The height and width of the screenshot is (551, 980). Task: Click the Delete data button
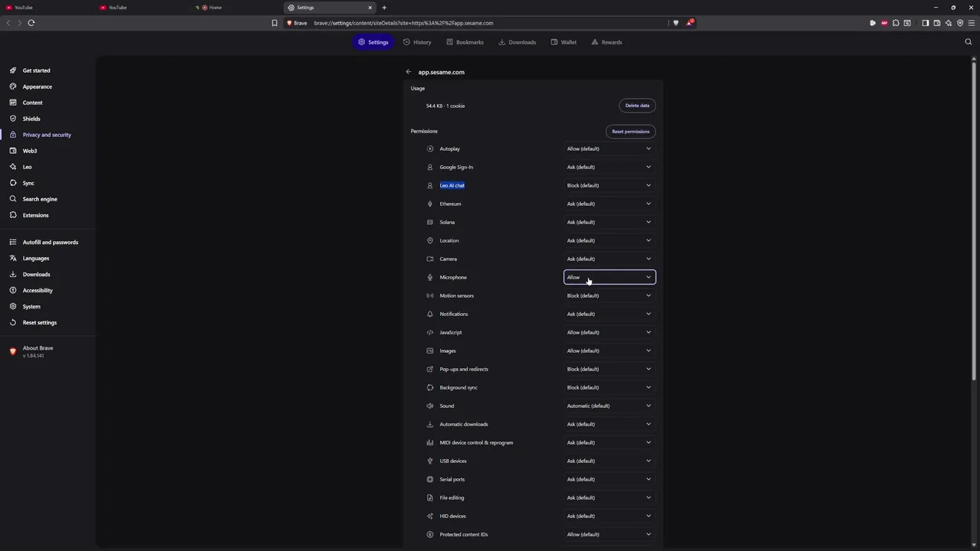637,106
